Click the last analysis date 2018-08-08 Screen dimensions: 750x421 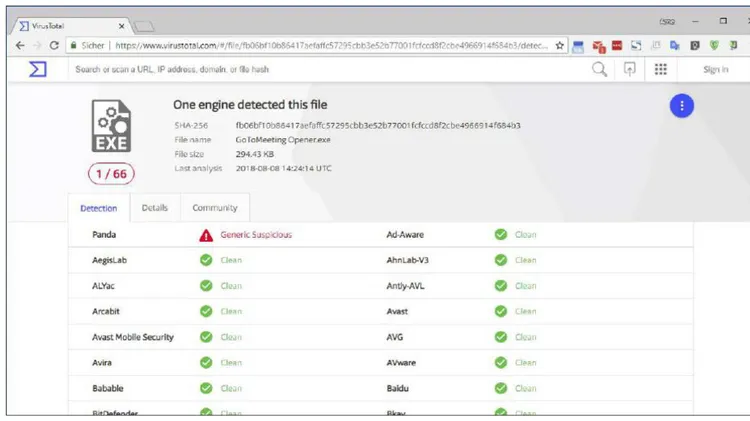coord(283,168)
